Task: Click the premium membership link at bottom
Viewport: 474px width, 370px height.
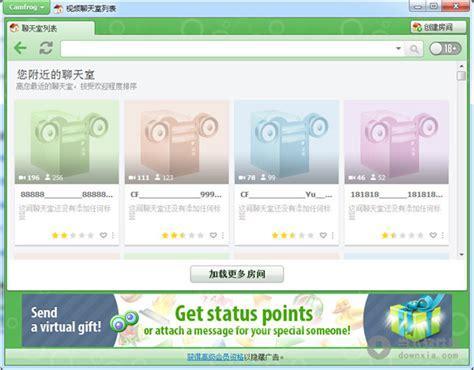Action: coord(215,357)
